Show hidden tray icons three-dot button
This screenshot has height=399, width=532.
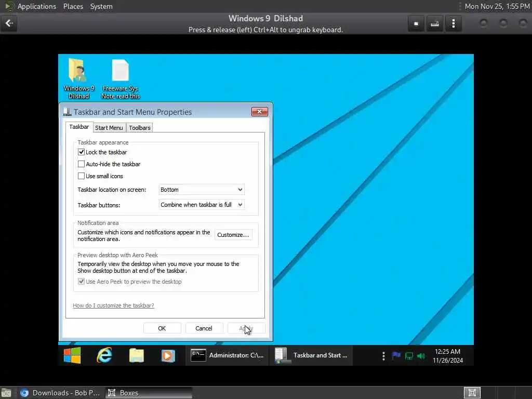[383, 356]
